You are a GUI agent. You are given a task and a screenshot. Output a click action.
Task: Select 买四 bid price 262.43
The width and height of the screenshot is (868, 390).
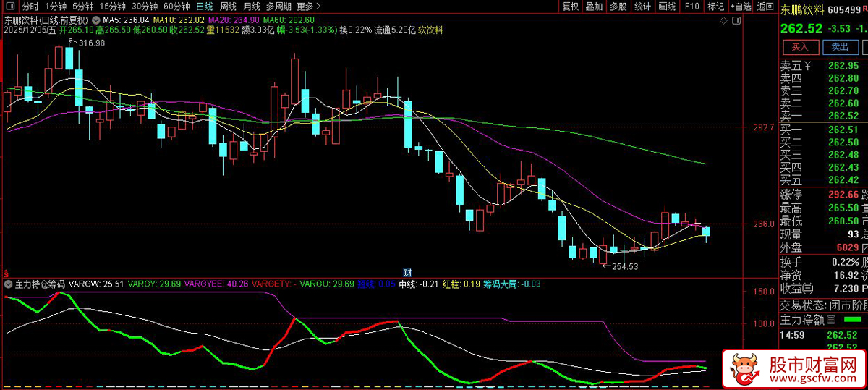843,167
